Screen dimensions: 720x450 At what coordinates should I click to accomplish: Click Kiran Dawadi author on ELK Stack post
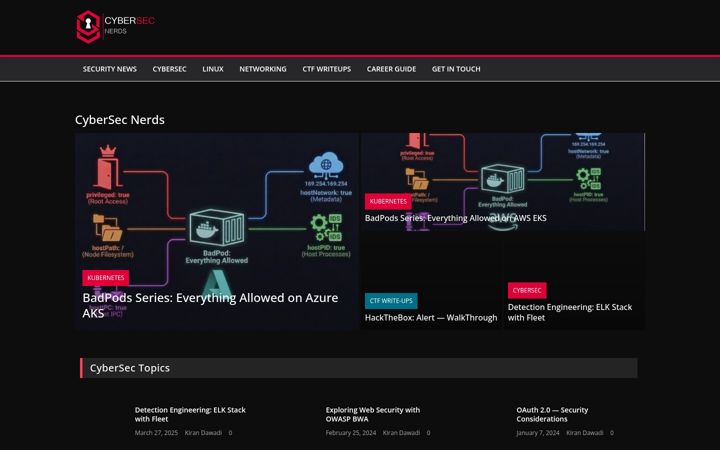click(203, 433)
